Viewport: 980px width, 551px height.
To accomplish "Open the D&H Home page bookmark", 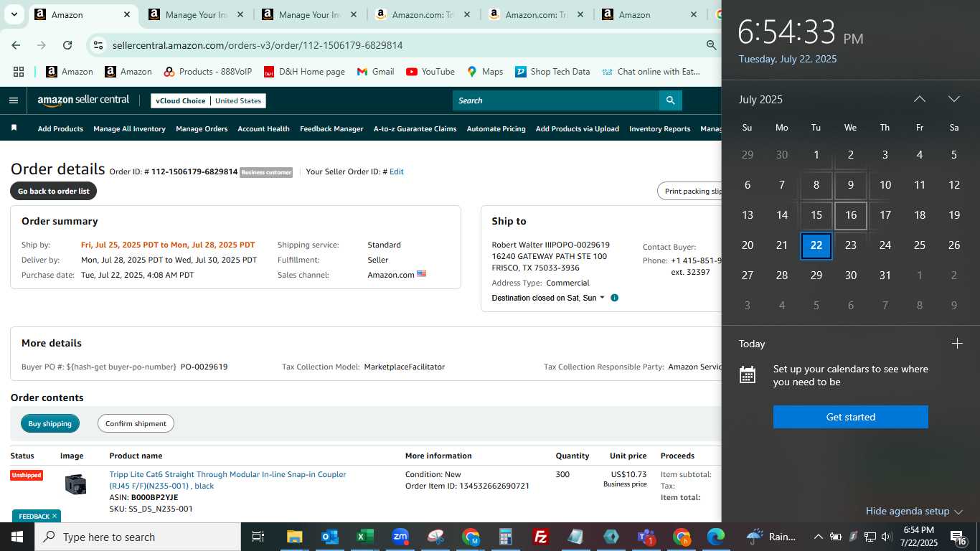I will tap(304, 72).
